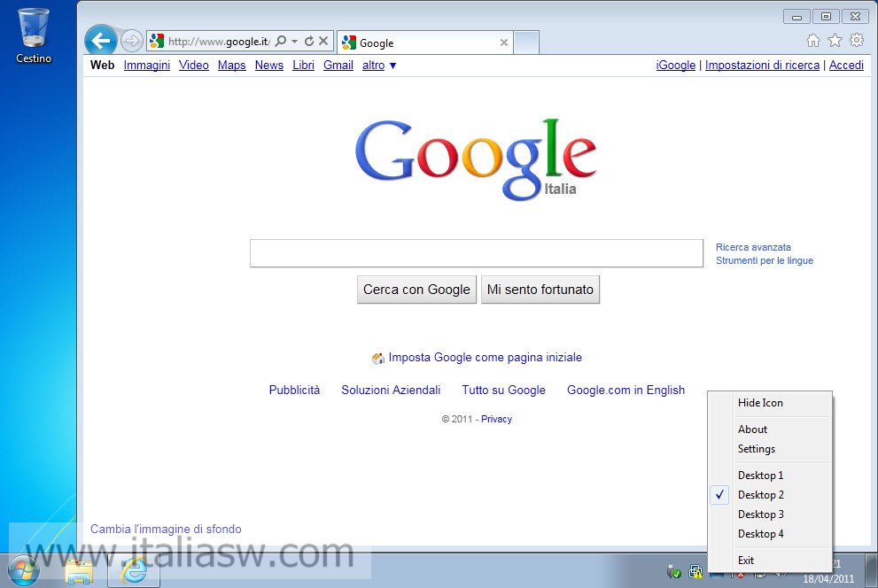Reload the page with the Refresh icon
The width and height of the screenshot is (878, 588).
coord(309,41)
